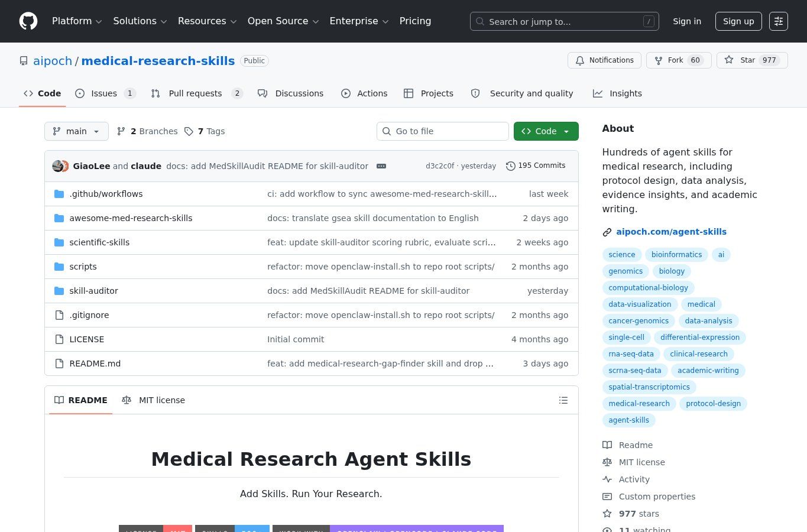Click the medical-research-skills repository name
The height and width of the screenshot is (532, 807).
point(158,61)
